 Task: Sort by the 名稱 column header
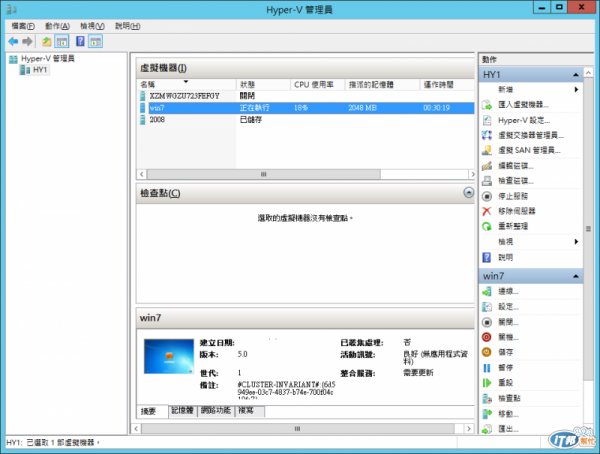186,85
